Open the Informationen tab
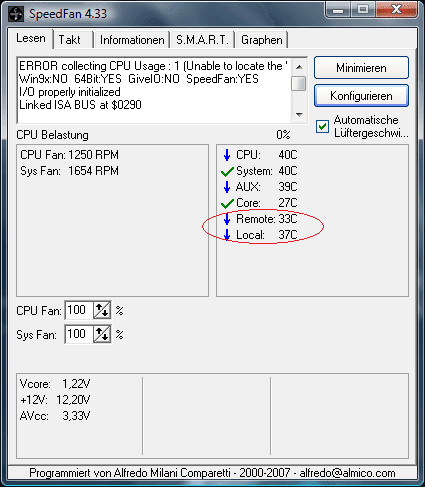Image resolution: width=425 pixels, height=487 pixels. pyautogui.click(x=132, y=40)
